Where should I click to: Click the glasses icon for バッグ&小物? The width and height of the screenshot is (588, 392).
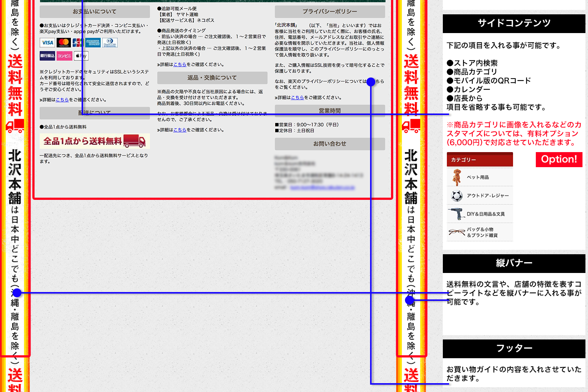tap(457, 232)
